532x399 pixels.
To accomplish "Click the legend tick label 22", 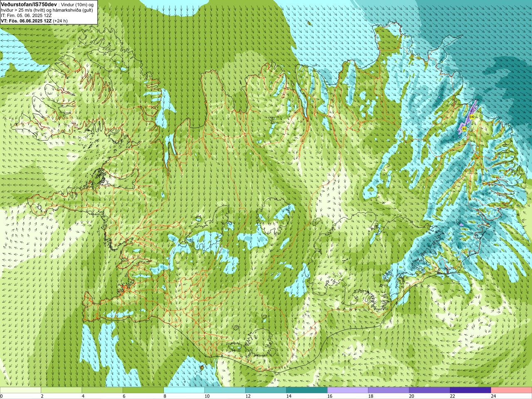I will (452, 396).
